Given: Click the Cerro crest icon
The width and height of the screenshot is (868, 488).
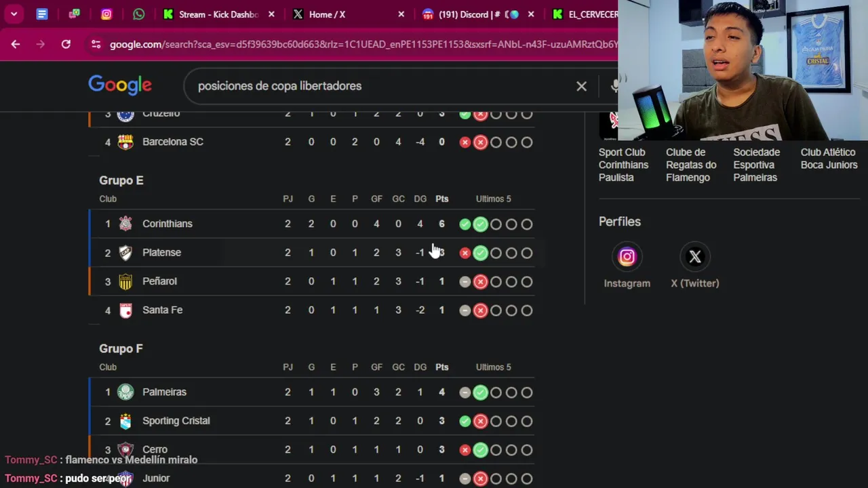Looking at the screenshot, I should [125, 449].
